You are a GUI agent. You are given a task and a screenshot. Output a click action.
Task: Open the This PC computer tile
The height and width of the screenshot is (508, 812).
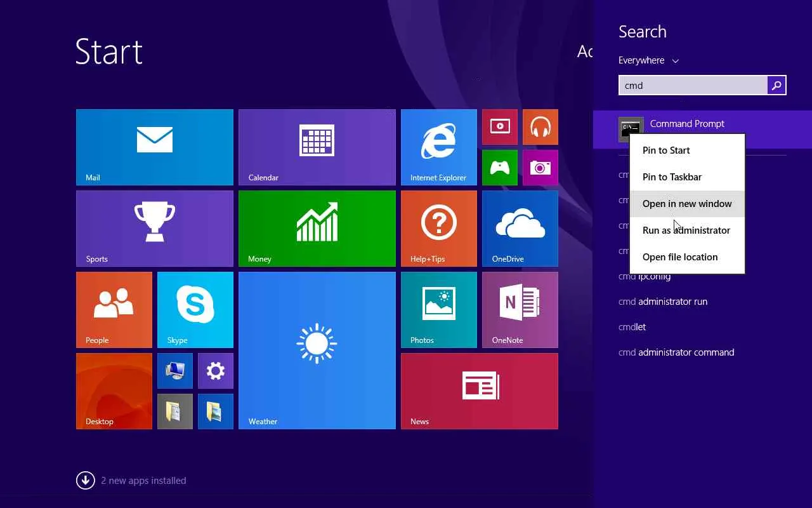pyautogui.click(x=175, y=371)
